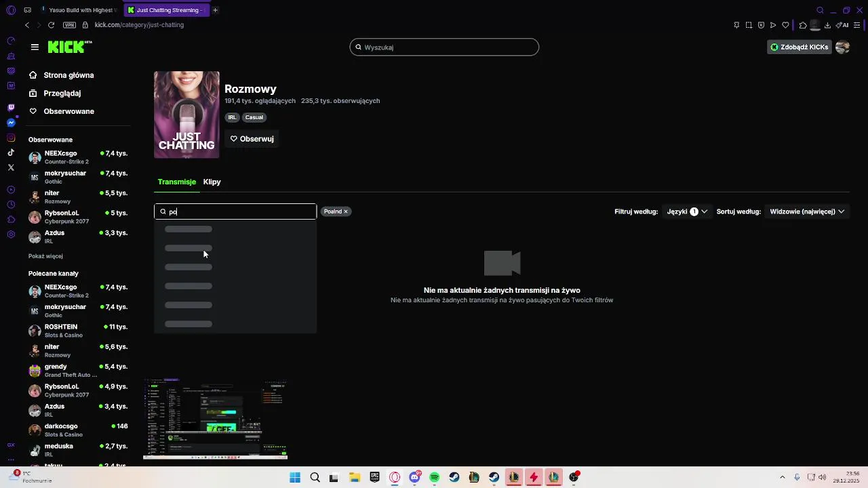Open File Explorer from the taskbar
The image size is (868, 488).
click(x=354, y=477)
